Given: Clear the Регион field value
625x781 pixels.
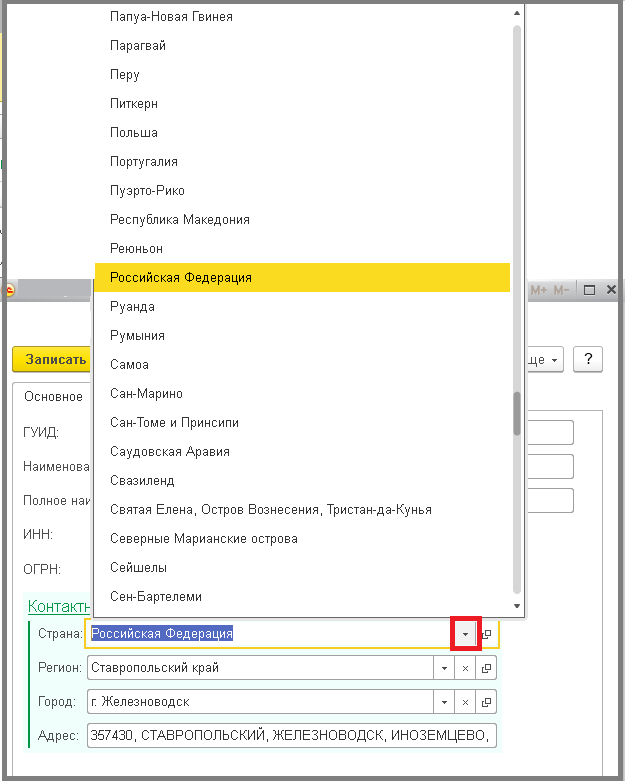Looking at the screenshot, I should 465,668.
